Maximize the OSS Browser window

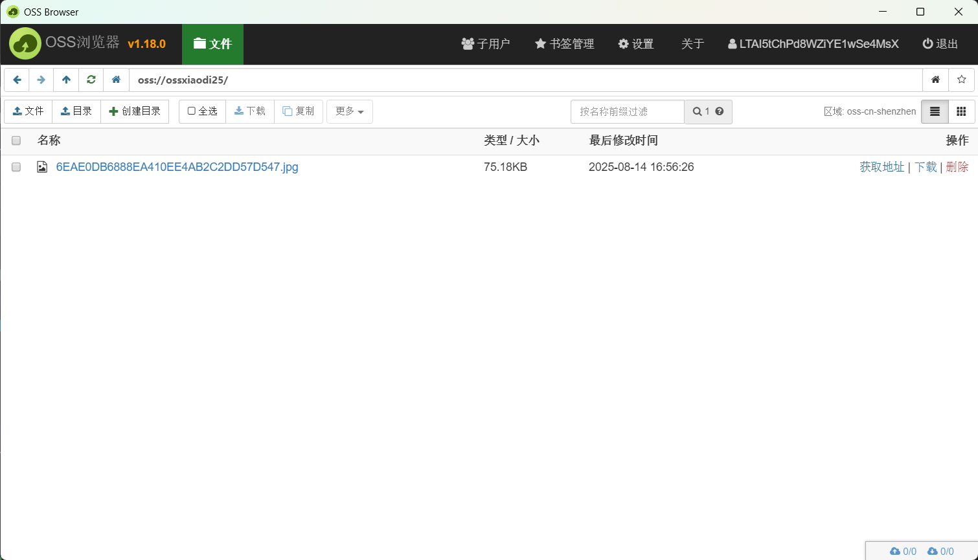(x=920, y=12)
